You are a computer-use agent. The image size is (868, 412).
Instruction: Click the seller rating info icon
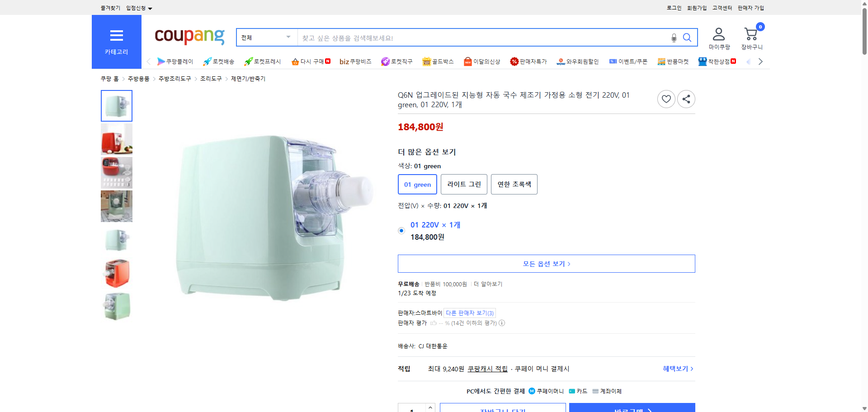pyautogui.click(x=502, y=323)
